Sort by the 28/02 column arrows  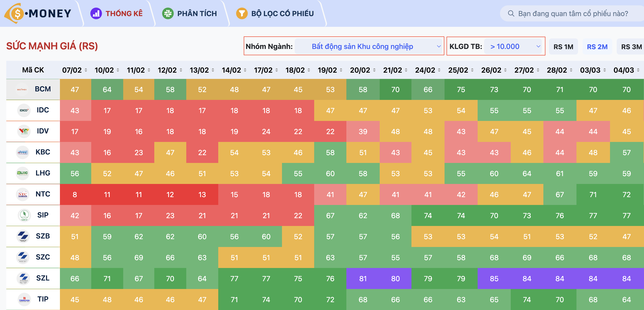(571, 70)
